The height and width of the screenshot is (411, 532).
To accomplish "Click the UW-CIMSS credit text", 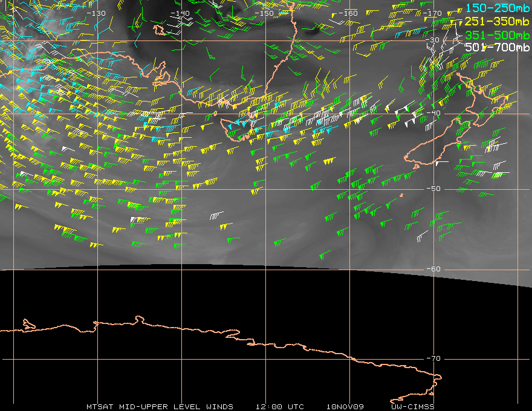I will (x=412, y=407).
